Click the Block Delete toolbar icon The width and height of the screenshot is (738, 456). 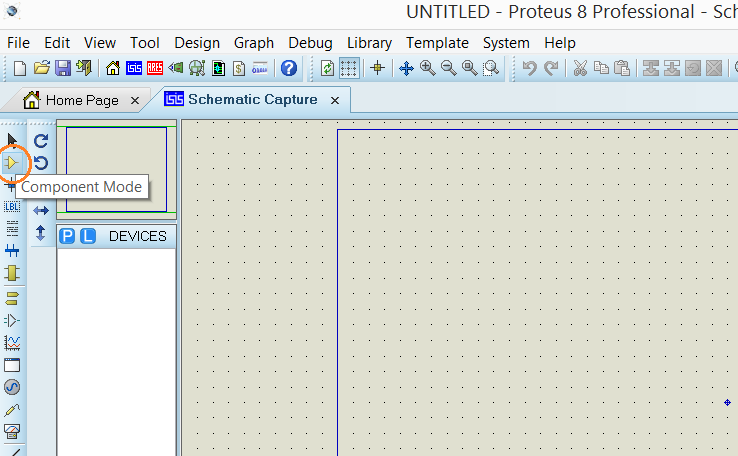(714, 68)
